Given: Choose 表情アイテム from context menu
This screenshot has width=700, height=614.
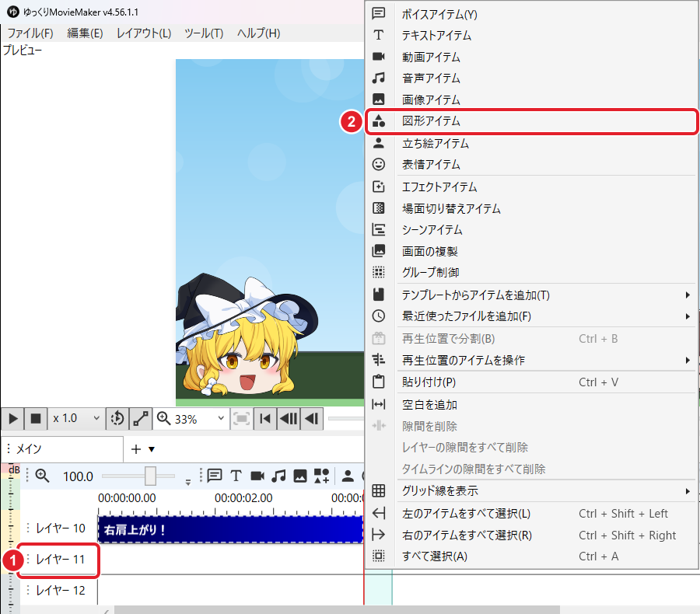Looking at the screenshot, I should [x=531, y=164].
